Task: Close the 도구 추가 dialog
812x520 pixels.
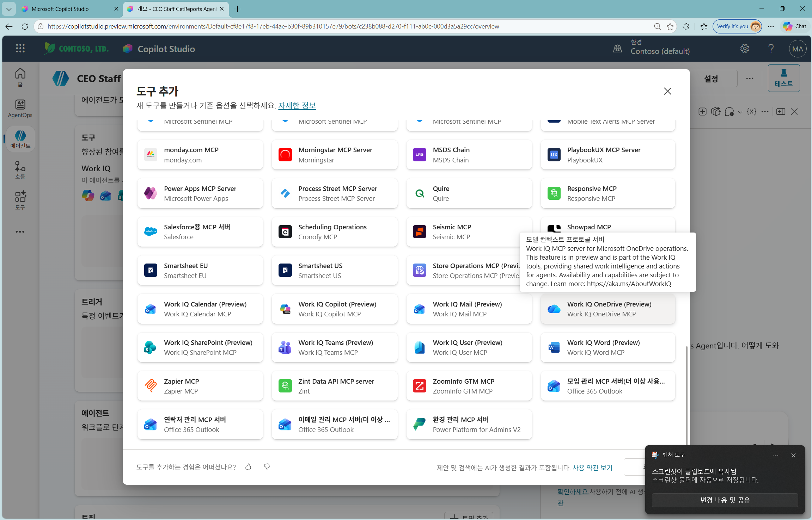Action: click(x=667, y=91)
